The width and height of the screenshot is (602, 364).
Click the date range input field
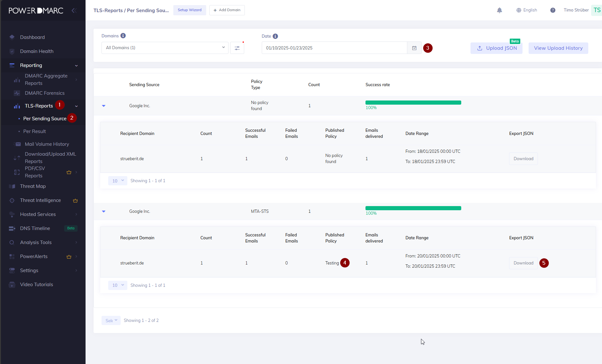click(334, 48)
